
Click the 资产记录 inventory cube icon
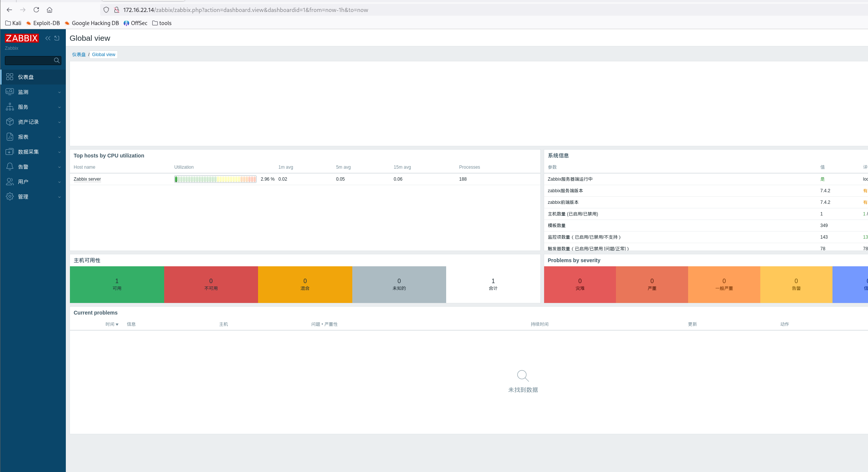pyautogui.click(x=10, y=122)
